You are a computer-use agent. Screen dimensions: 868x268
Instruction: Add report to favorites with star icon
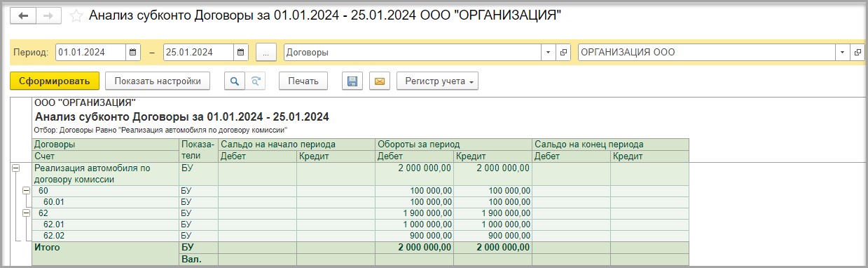coord(77,15)
